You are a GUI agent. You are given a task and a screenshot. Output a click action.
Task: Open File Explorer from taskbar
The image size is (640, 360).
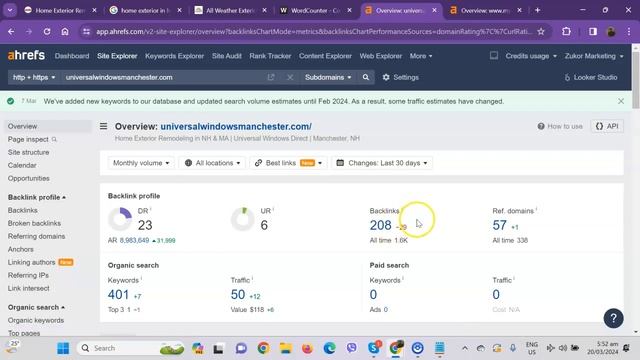click(x=285, y=348)
